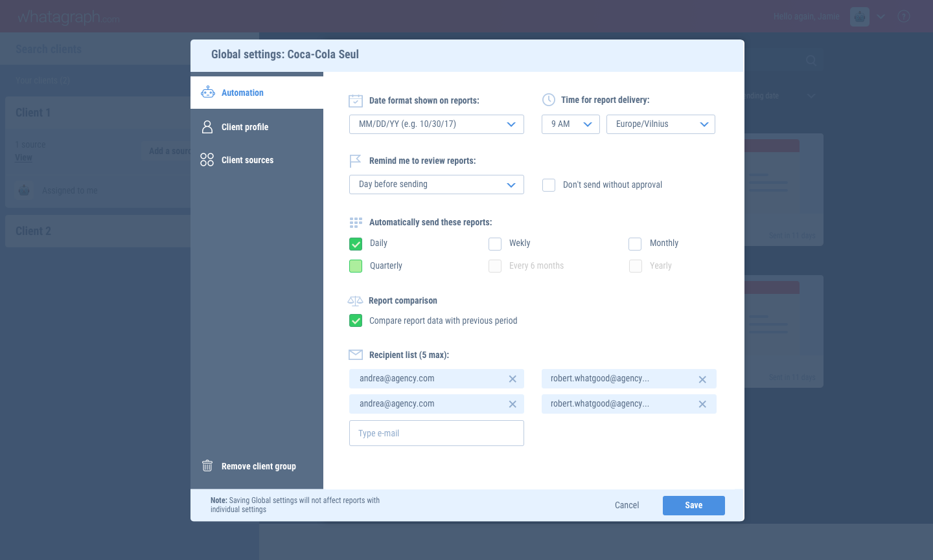Viewport: 933px width, 560px height.
Task: Uncheck Compare report data with previous period
Action: point(356,320)
